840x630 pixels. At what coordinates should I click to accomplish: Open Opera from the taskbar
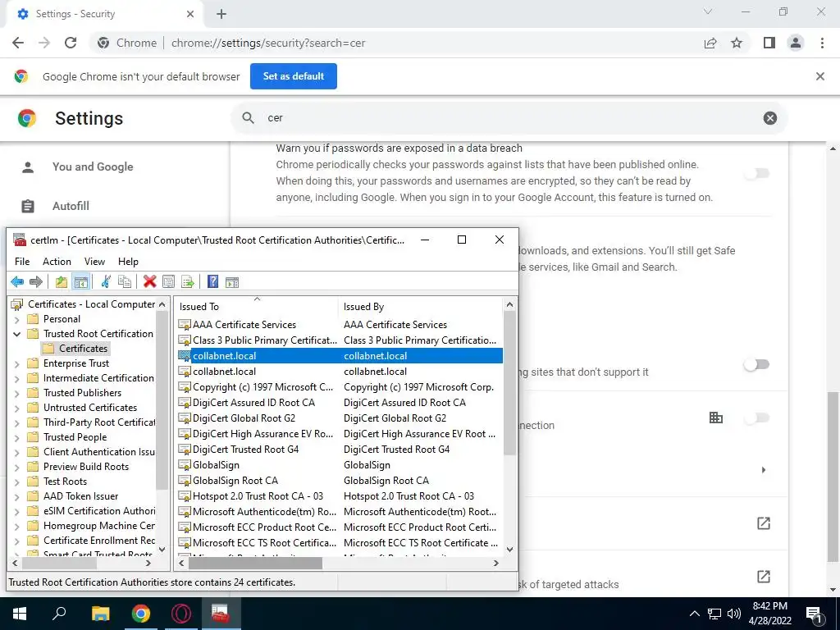click(181, 614)
